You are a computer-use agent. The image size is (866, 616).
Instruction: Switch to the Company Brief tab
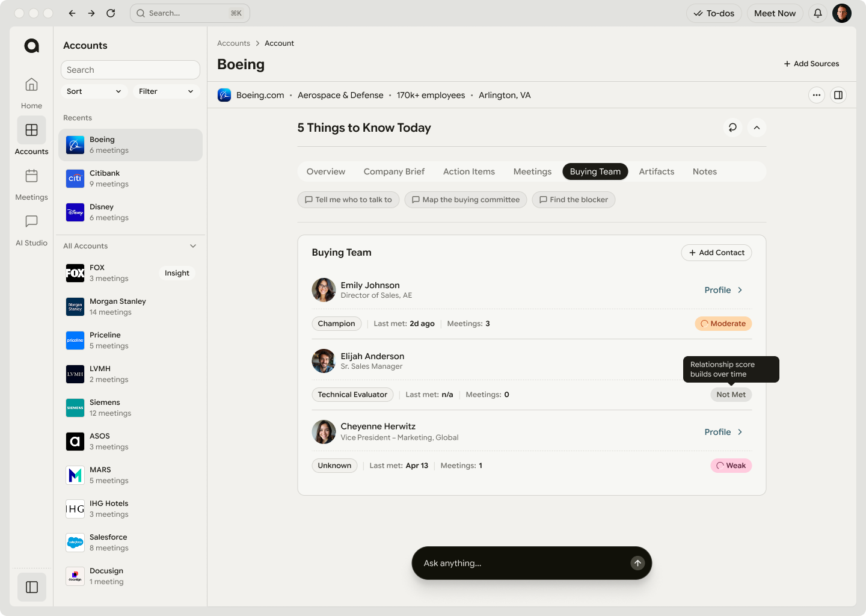(x=394, y=171)
